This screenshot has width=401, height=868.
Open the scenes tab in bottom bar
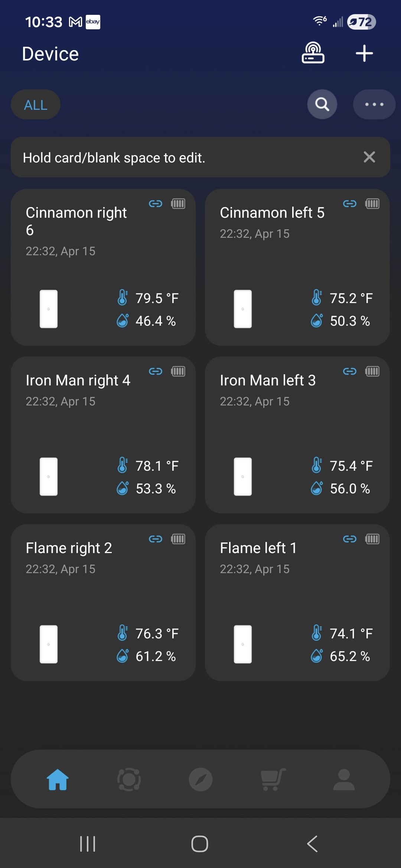click(129, 779)
